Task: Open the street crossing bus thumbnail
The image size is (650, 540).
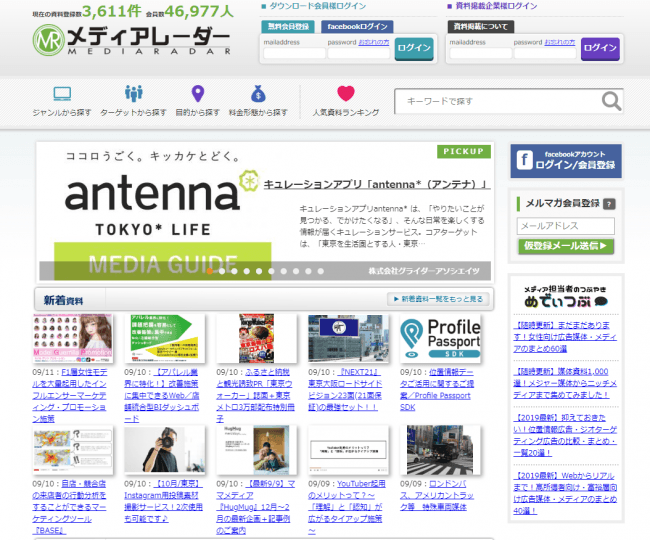Action: [440, 450]
